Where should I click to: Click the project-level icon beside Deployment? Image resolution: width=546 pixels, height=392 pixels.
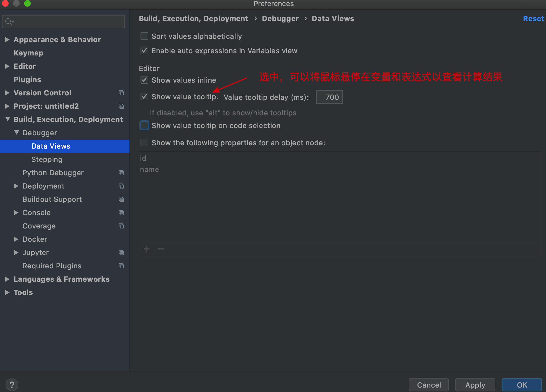[121, 186]
